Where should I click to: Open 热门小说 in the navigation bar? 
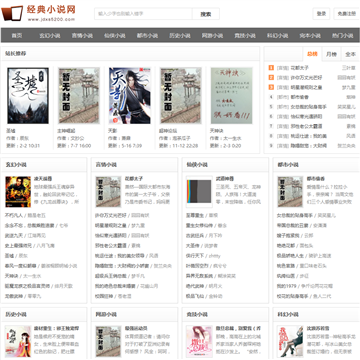pos(342,35)
